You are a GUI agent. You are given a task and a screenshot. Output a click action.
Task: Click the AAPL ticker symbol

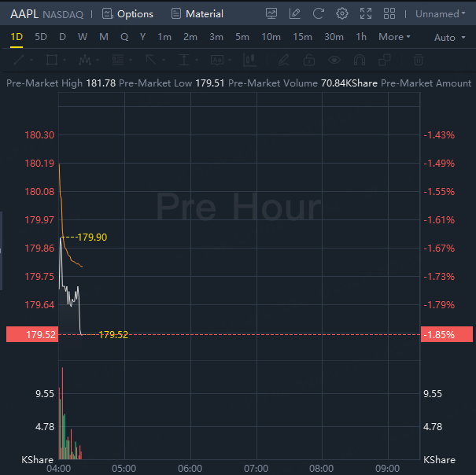click(x=24, y=13)
